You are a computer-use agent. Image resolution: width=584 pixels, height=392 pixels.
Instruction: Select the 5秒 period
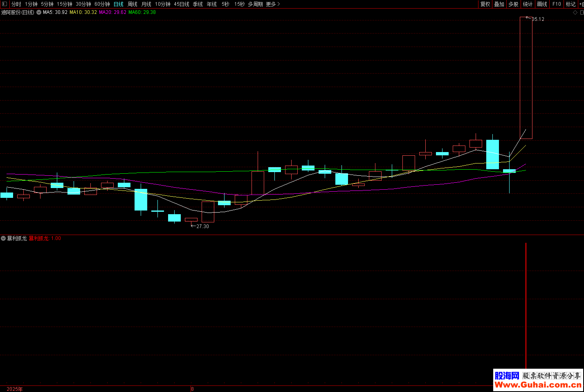coord(226,4)
